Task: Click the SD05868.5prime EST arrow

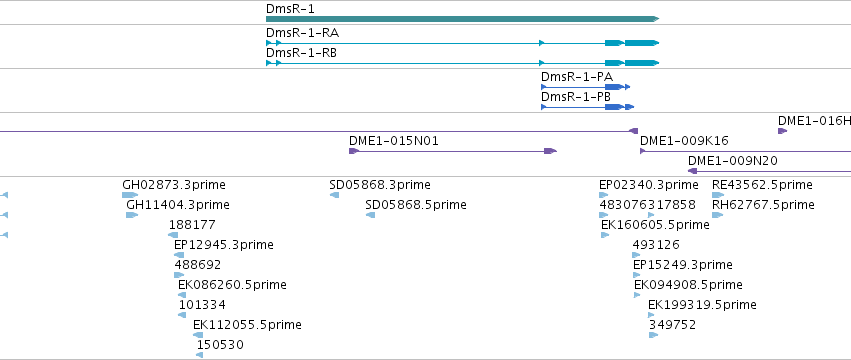Action: tap(371, 215)
